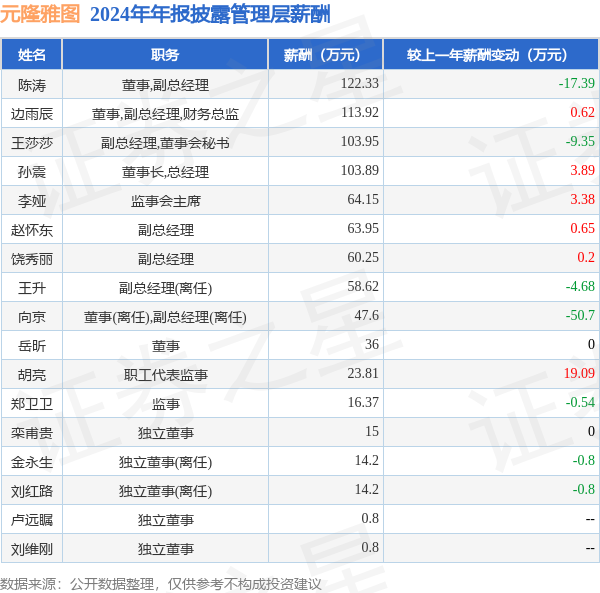Screen dimensions: 600x593
Task: Select the name 刘维刚
Action: pyautogui.click(x=32, y=549)
